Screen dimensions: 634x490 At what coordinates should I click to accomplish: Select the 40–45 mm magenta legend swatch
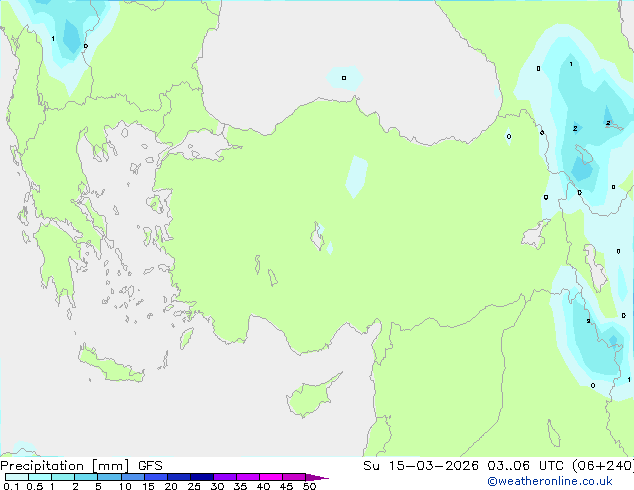[x=271, y=477]
